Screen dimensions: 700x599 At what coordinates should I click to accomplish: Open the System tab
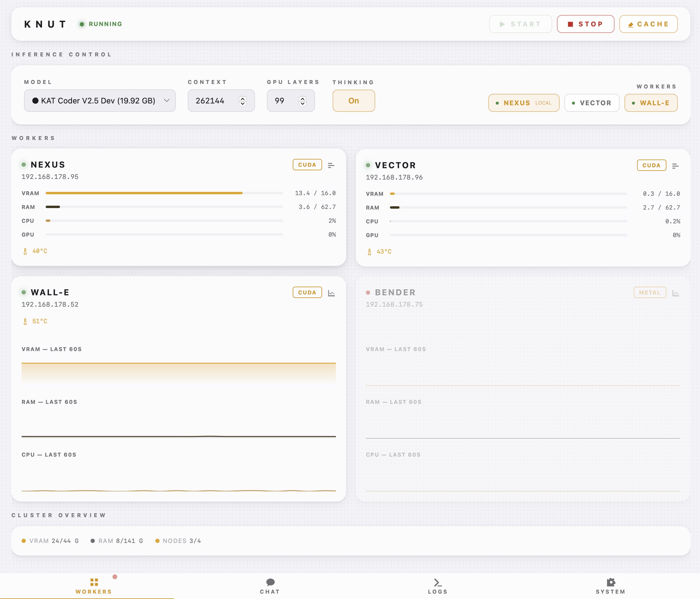610,586
